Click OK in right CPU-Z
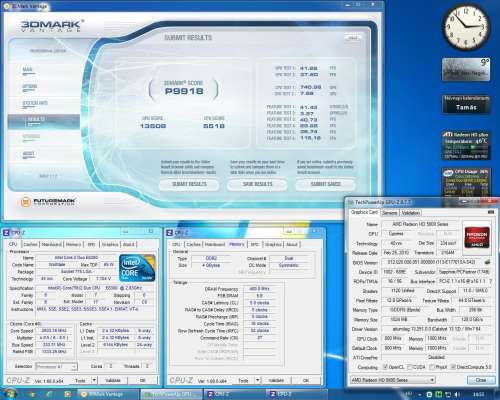 point(306,380)
